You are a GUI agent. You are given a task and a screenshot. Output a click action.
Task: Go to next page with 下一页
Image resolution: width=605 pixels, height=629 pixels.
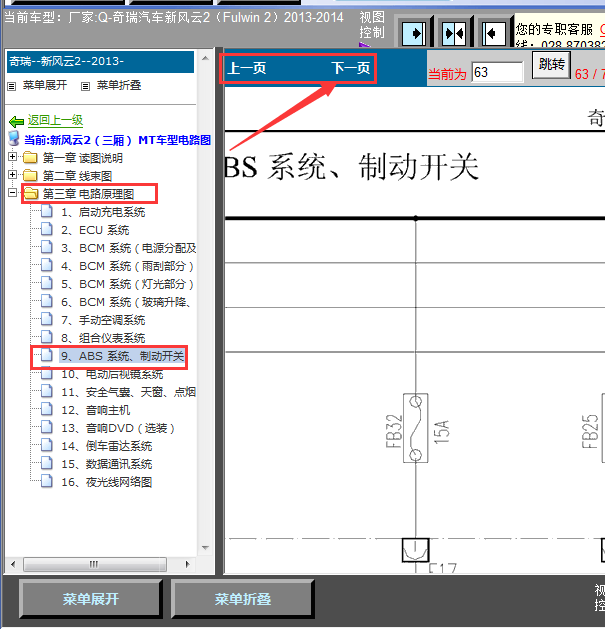coord(351,68)
